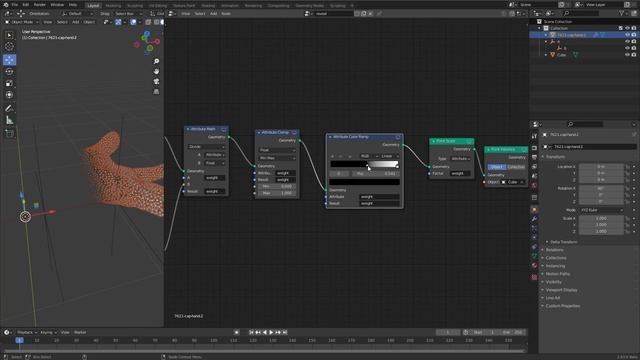Open the Render properties tab icon
The height and width of the screenshot is (360, 640).
(x=534, y=148)
